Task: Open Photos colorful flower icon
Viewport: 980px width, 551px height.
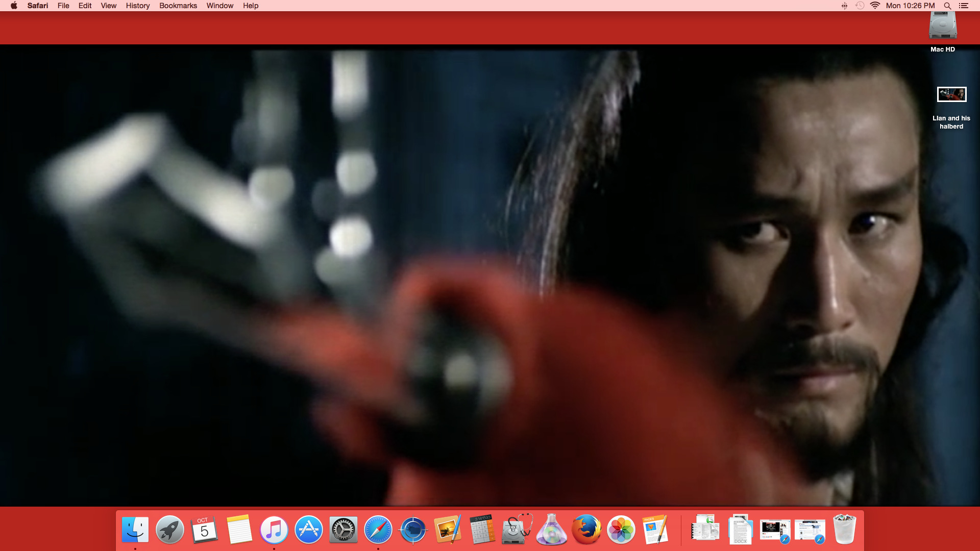Action: coord(621,530)
